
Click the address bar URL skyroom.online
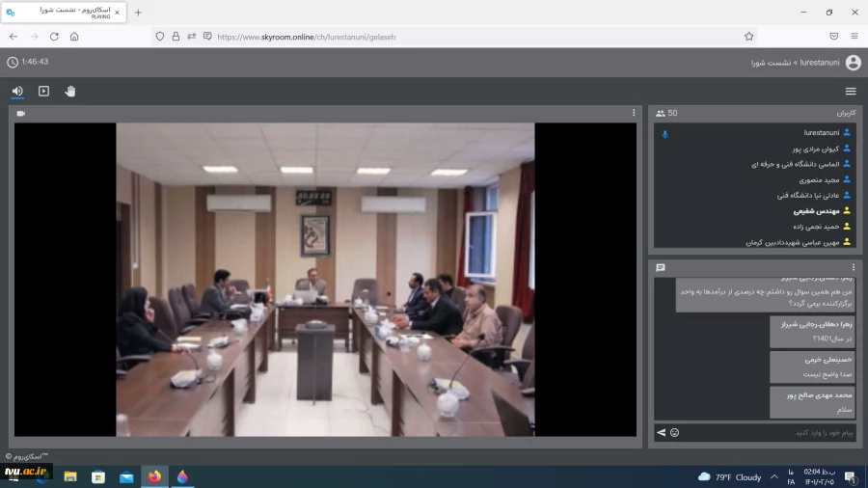point(306,37)
